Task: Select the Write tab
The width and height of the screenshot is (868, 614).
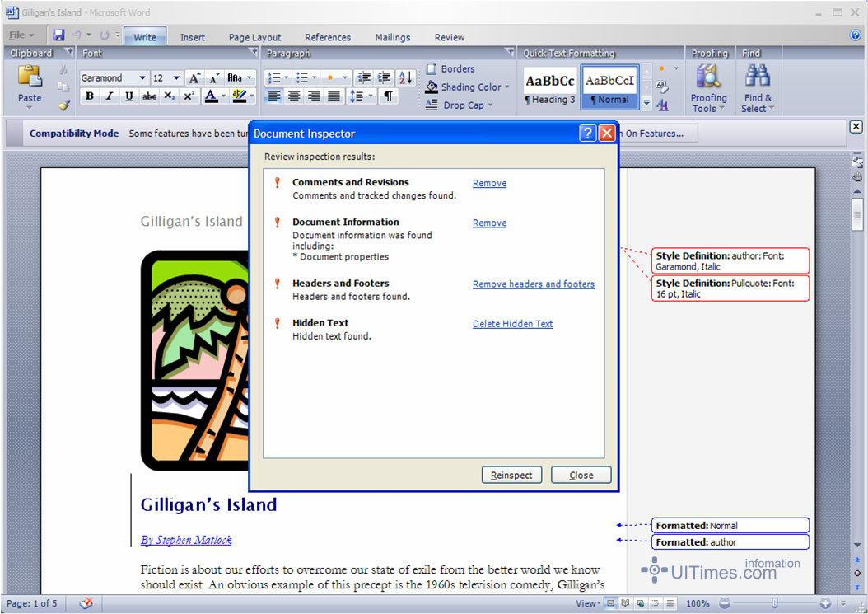Action: pyautogui.click(x=145, y=37)
